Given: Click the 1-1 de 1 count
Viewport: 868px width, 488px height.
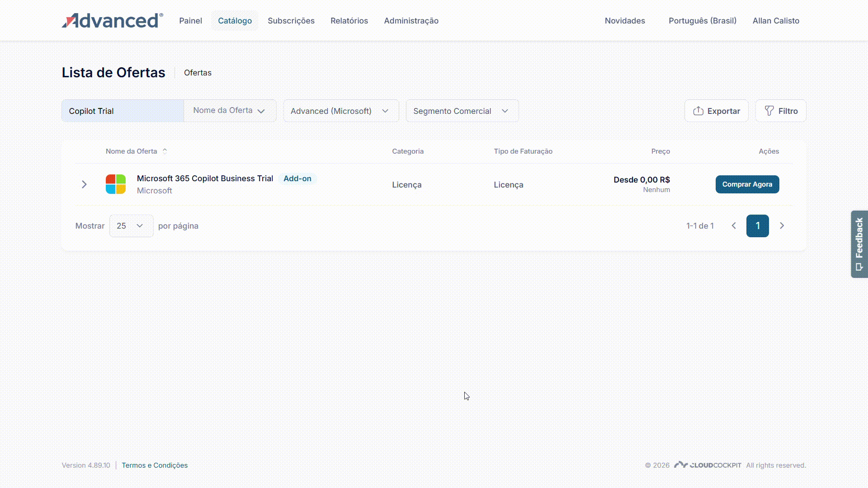Looking at the screenshot, I should pos(700,226).
